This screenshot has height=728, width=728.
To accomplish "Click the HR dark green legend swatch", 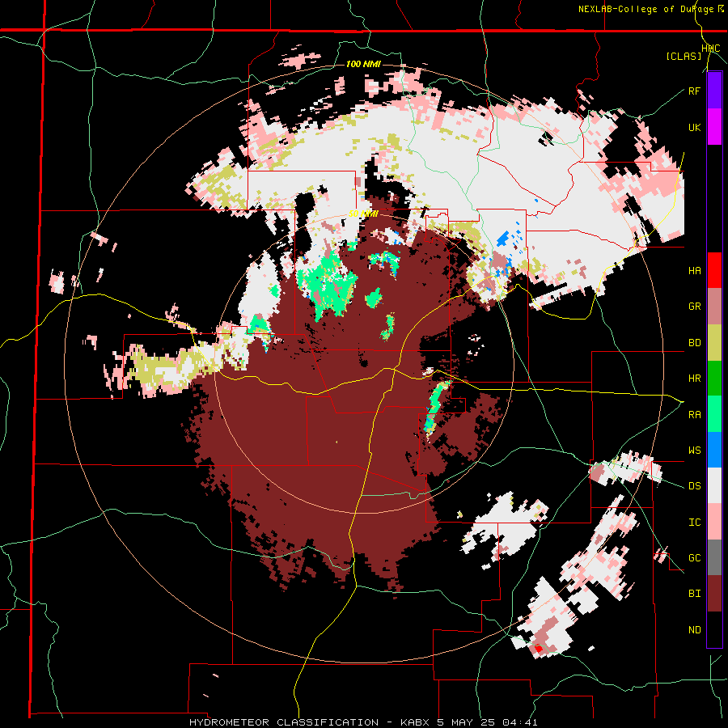I will click(x=714, y=379).
